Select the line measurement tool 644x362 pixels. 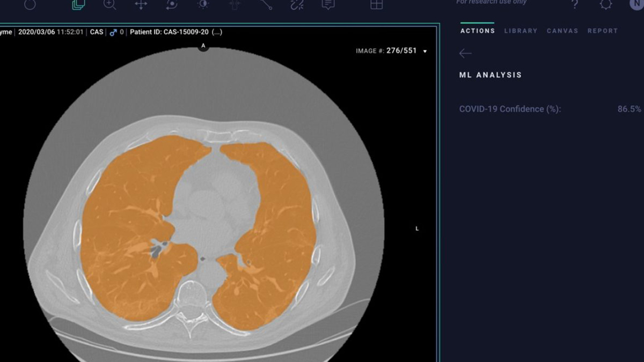pyautogui.click(x=266, y=5)
